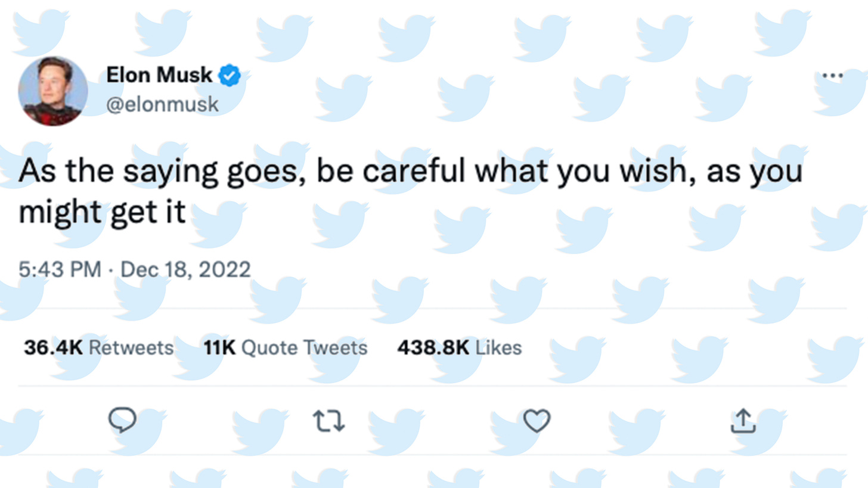
Task: Open the tweet's more options ellipsis menu
Action: click(x=832, y=75)
